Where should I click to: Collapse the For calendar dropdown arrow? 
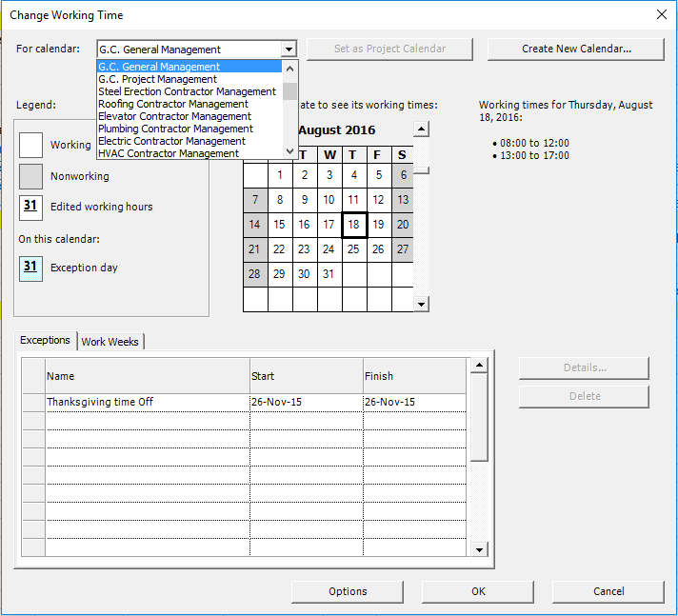click(289, 50)
